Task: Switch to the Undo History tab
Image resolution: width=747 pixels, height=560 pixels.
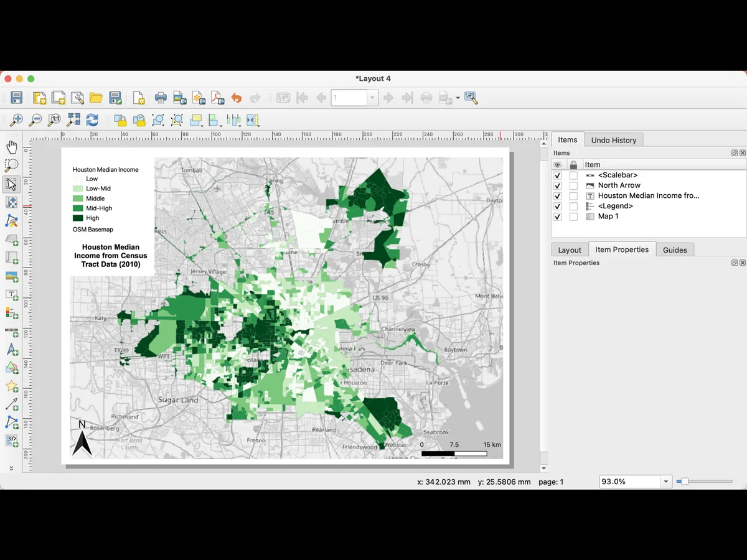Action: click(x=614, y=140)
